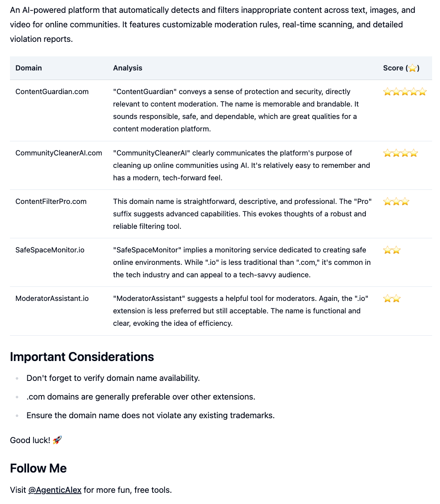Click the ContentFilterPro.com domain name
The image size is (440, 504).
51,201
